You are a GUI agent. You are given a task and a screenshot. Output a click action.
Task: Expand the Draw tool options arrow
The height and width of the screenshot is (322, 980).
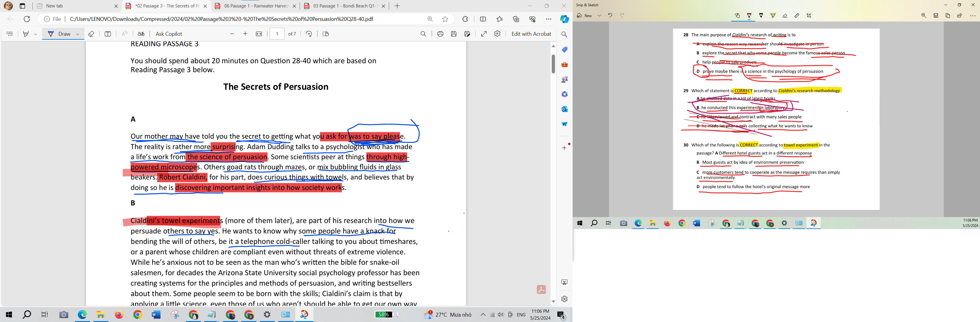(78, 34)
